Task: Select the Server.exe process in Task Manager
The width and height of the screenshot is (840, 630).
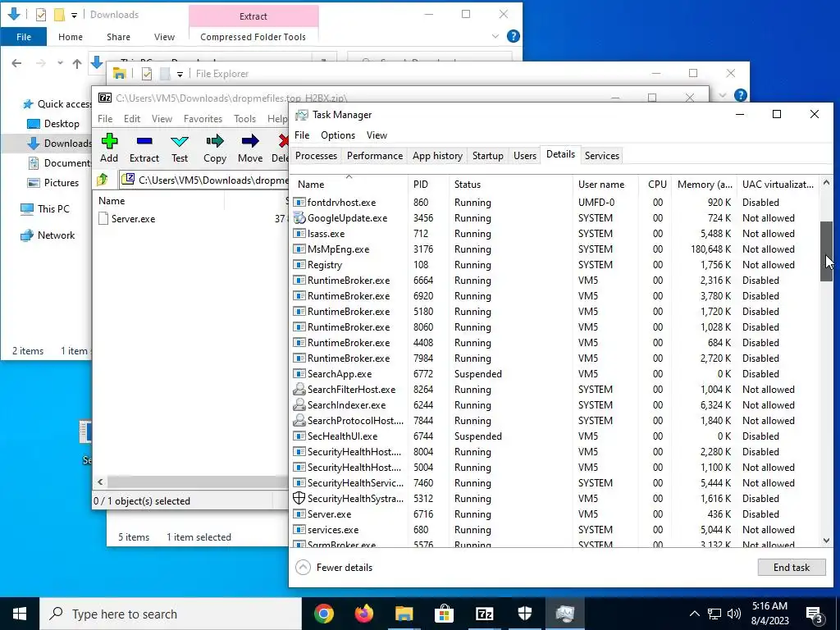Action: [554, 514]
